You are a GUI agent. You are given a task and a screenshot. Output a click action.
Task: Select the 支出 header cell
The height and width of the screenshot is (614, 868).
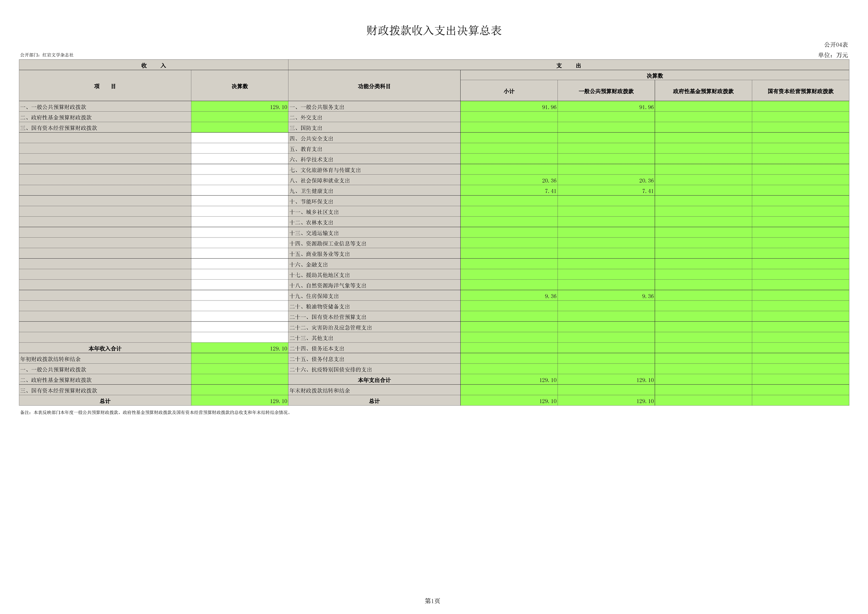point(568,65)
